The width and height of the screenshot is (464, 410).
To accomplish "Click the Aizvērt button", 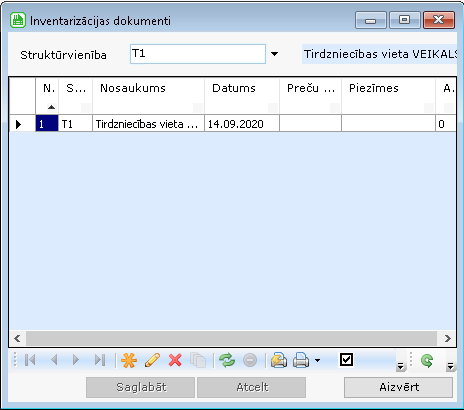I will point(398,387).
